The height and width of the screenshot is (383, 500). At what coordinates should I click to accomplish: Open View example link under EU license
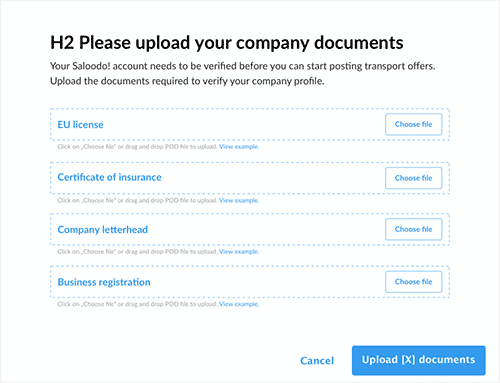pos(239,147)
